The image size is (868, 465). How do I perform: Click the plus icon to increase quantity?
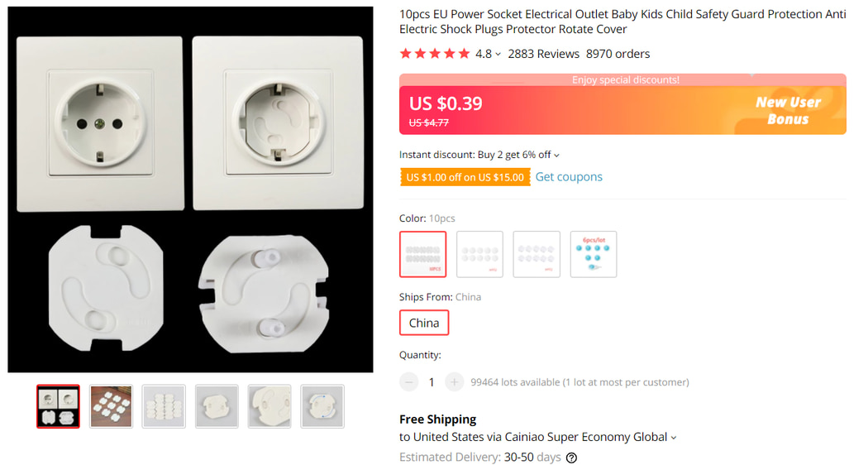pos(454,381)
